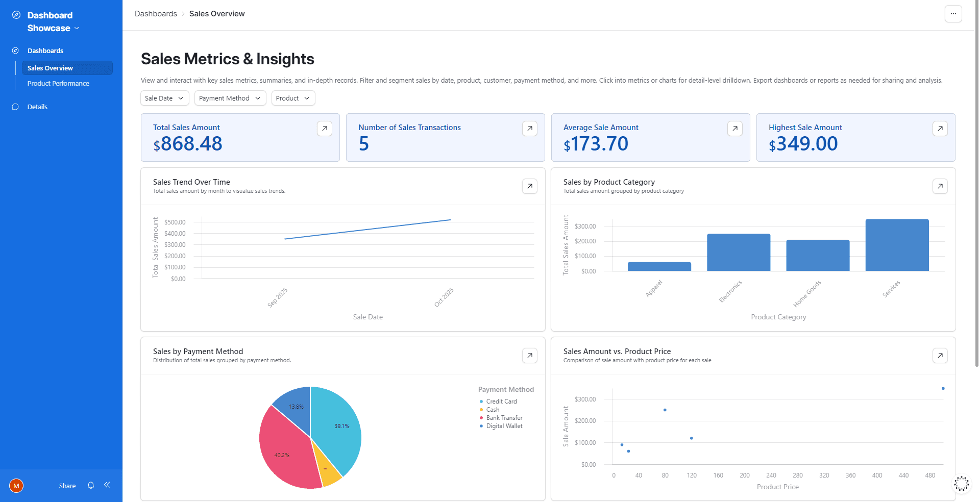
Task: Open the Payment Method filter dropdown
Action: (230, 98)
